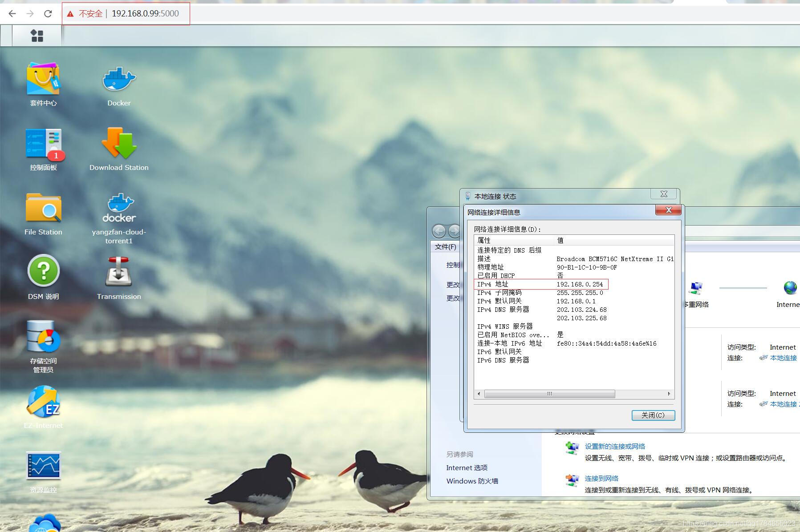Select the 描述 Broadcom row
This screenshot has height=532, width=800.
click(574, 259)
